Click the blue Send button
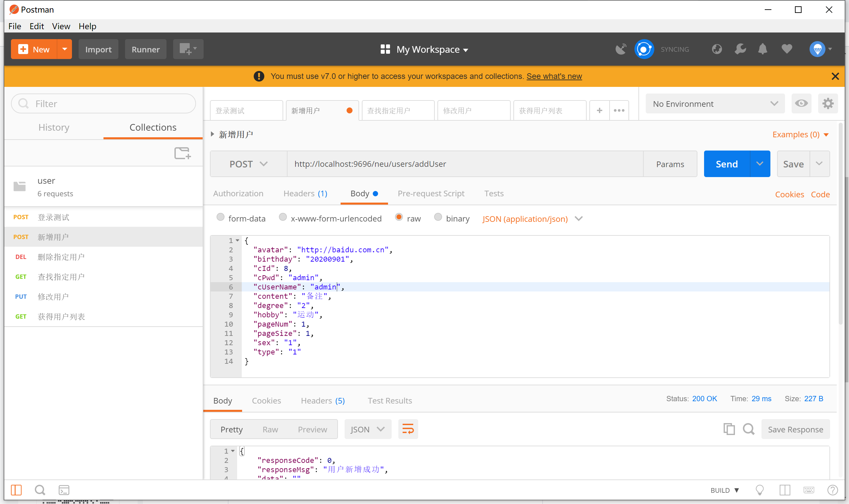The height and width of the screenshot is (504, 849). click(x=726, y=164)
